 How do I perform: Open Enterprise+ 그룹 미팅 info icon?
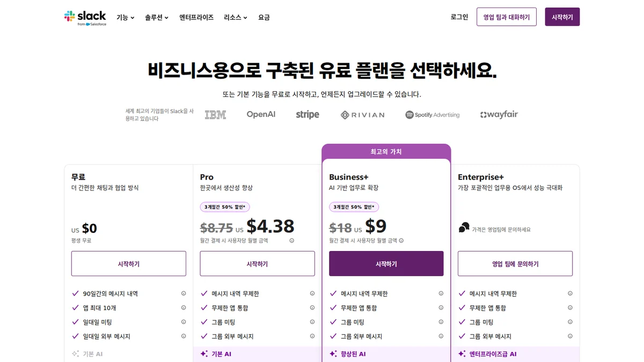coord(570,322)
